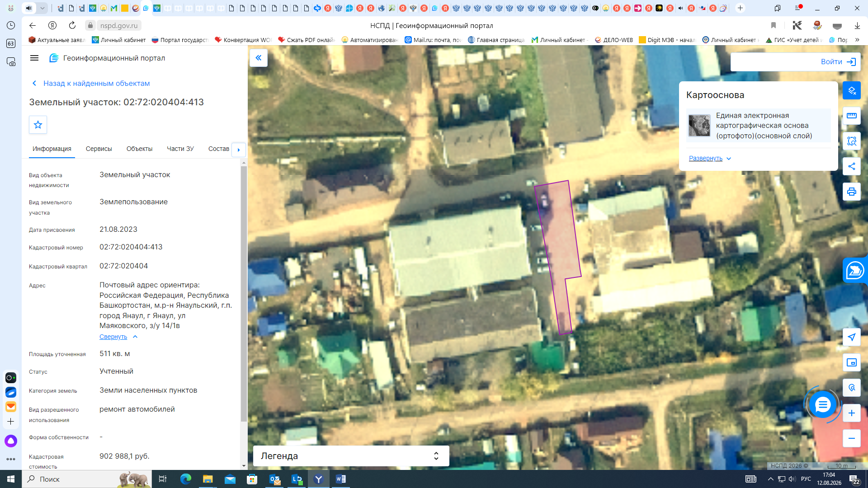Viewport: 868px width, 488px height.
Task: Open Outlook from the taskbar
Action: (x=274, y=479)
